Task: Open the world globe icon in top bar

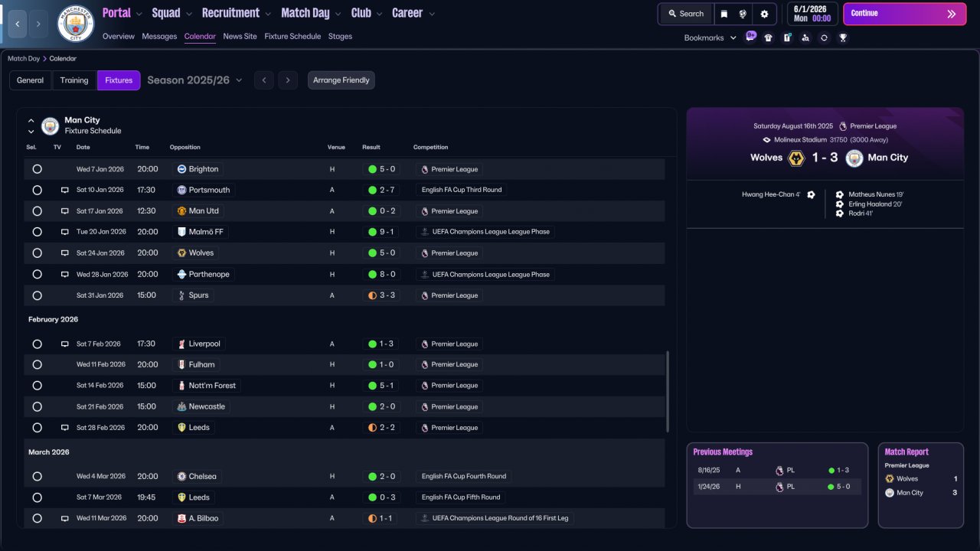Action: point(743,14)
